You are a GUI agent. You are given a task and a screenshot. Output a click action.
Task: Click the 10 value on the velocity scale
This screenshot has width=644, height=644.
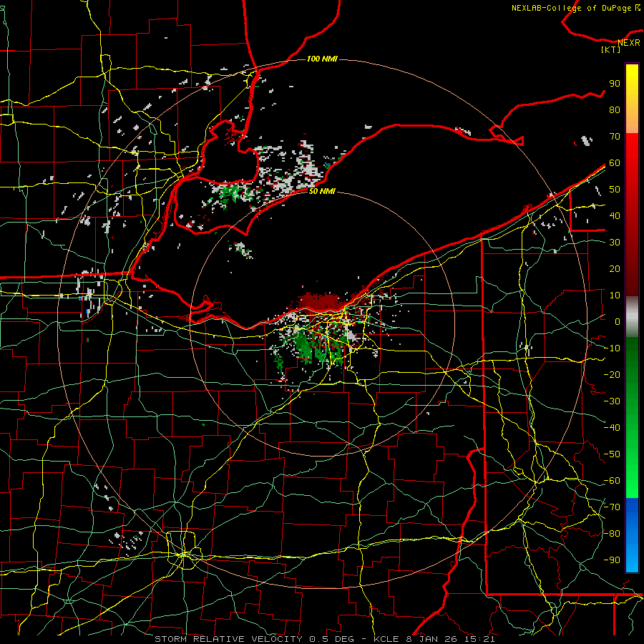[x=615, y=296]
